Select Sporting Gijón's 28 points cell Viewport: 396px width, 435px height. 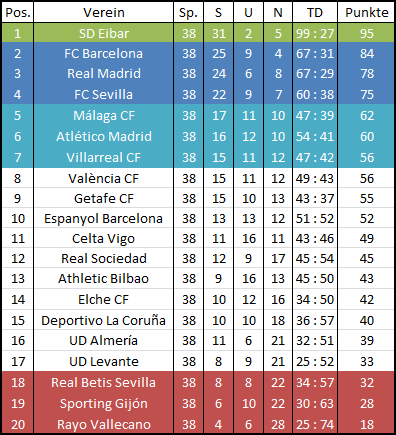[366, 403]
